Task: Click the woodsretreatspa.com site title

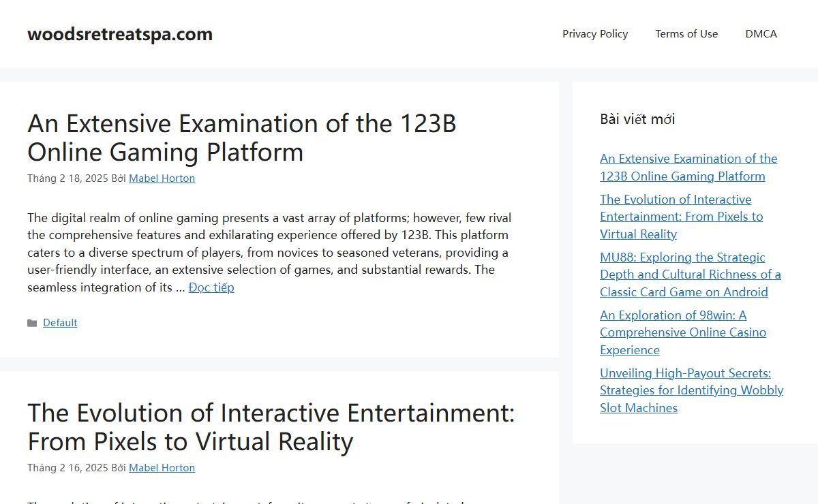Action: point(120,34)
